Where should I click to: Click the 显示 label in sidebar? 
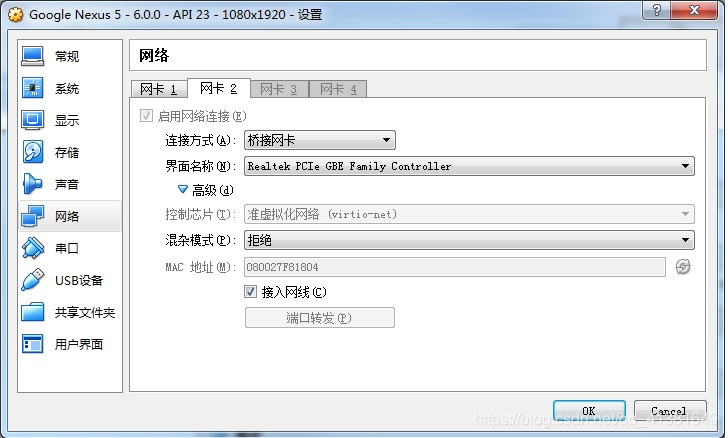[x=67, y=120]
